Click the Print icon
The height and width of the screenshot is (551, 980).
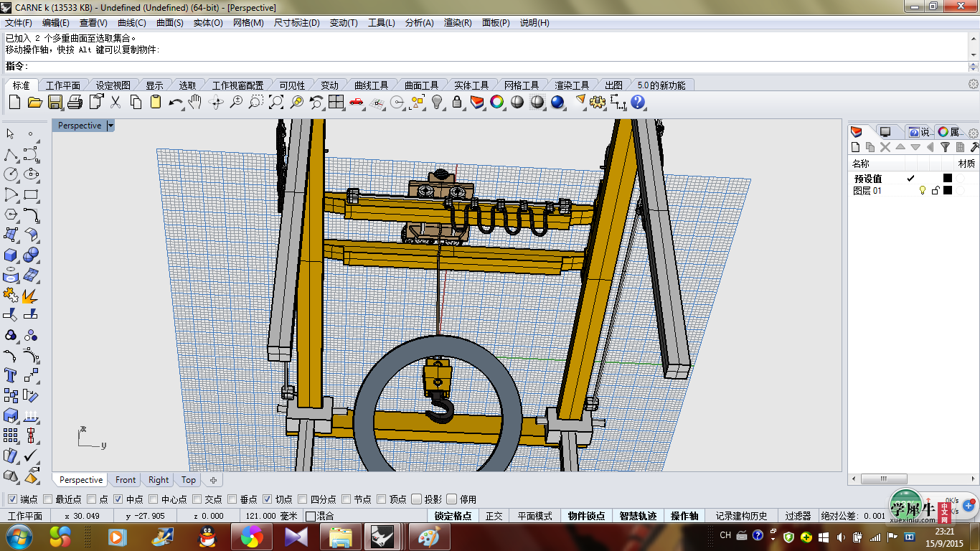click(x=75, y=103)
